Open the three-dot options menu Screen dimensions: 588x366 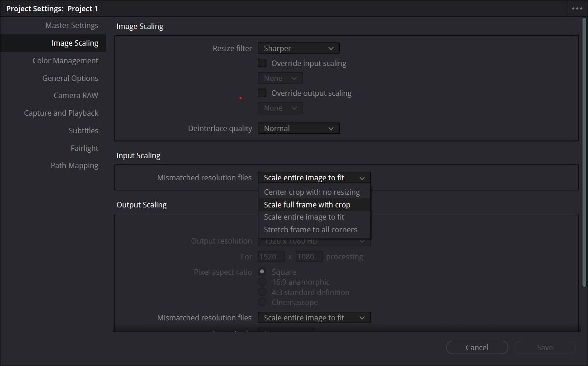pyautogui.click(x=577, y=9)
